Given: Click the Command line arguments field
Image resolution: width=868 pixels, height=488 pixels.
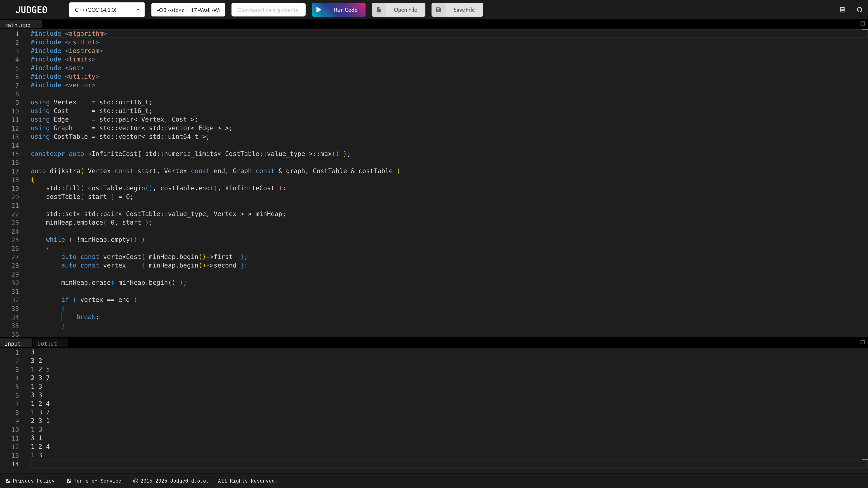Looking at the screenshot, I should click(x=268, y=10).
